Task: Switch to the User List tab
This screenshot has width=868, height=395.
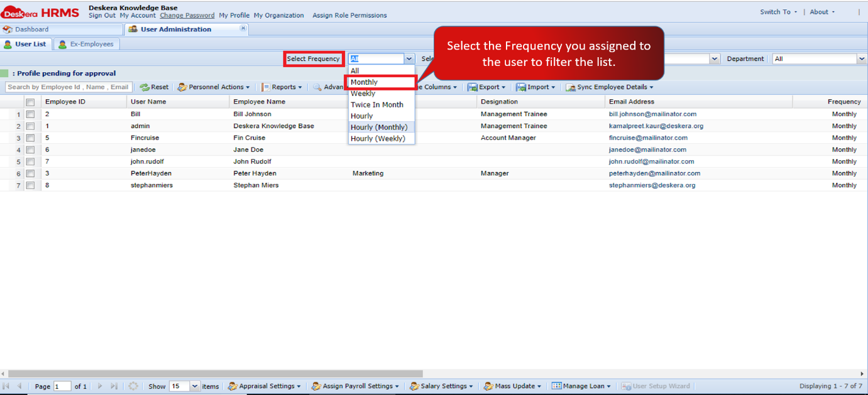Action: pyautogui.click(x=25, y=45)
